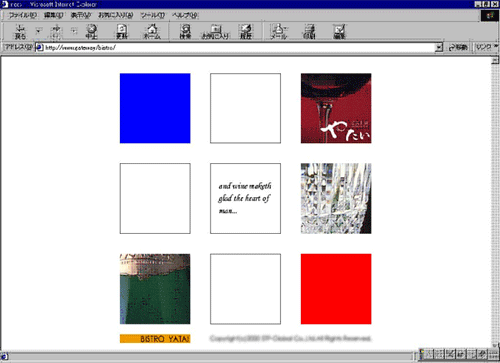This screenshot has height=363, width=500.
Task: Open the ツール (Tools) menu
Action: [153, 15]
